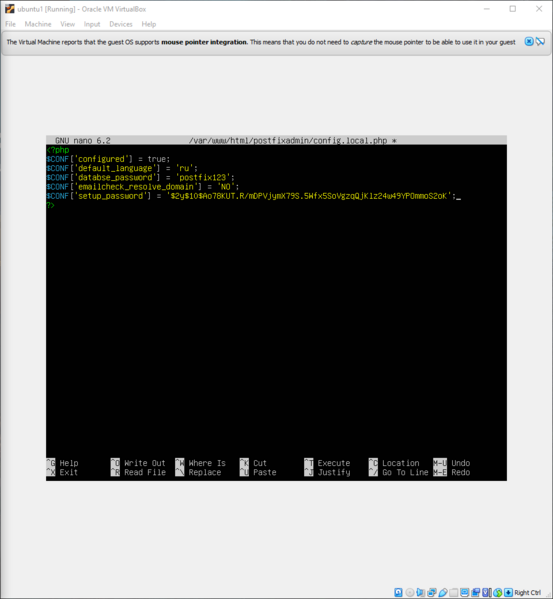Click the optical disk status icon
553x599 pixels.
coord(409,593)
